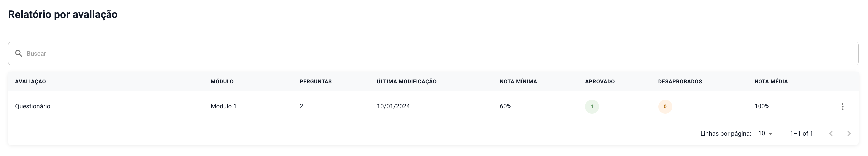Image resolution: width=868 pixels, height=156 pixels.
Task: Click the 10/01/2024 date cell
Action: pos(393,106)
